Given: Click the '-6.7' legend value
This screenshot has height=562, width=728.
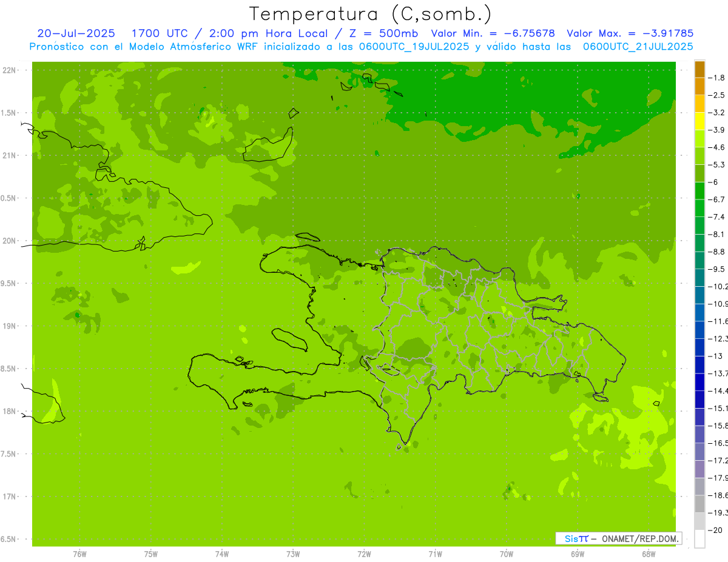Looking at the screenshot, I should click(x=718, y=199).
